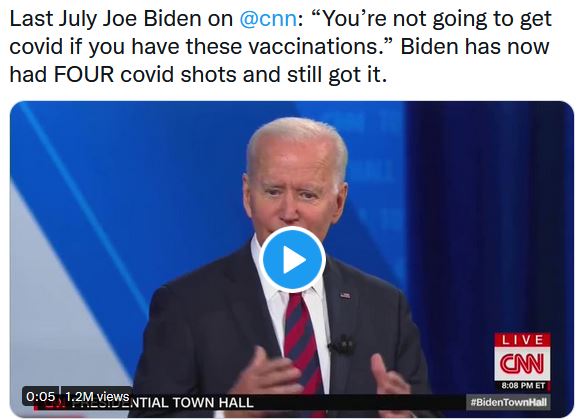The image size is (580, 420).
Task: Click the red LIVE badge above CNN logo
Action: [522, 340]
